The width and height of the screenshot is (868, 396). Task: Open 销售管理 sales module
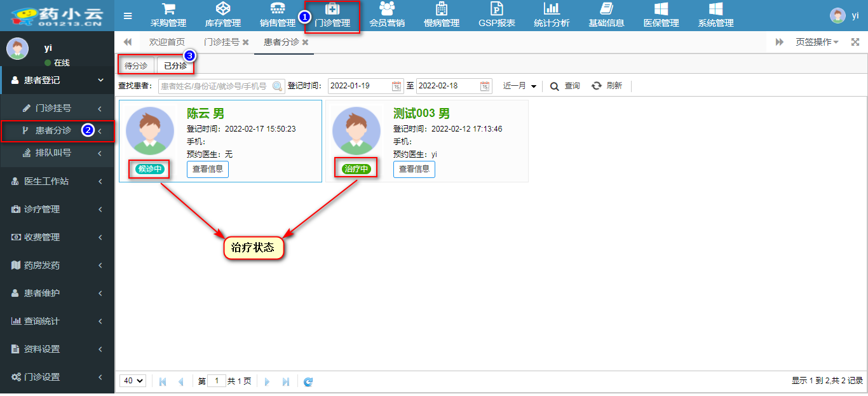[x=278, y=16]
